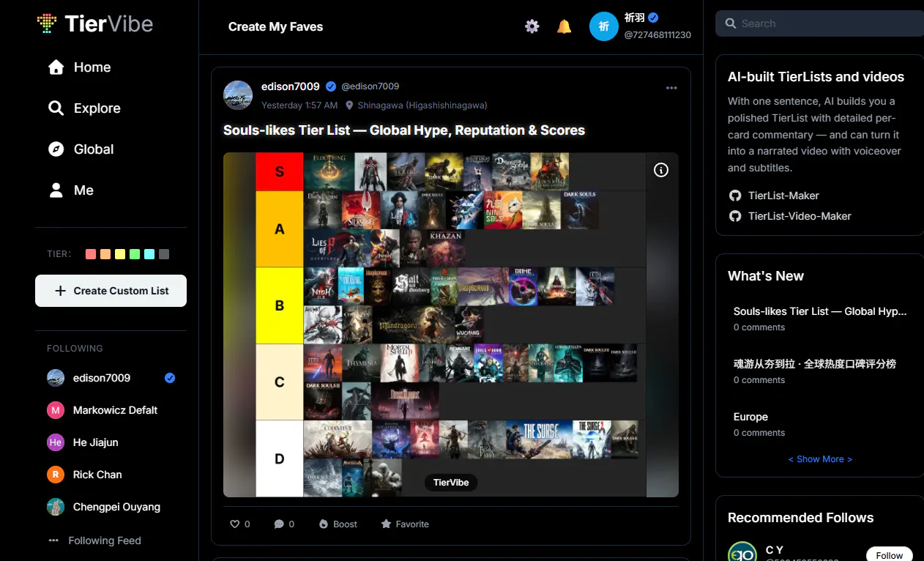
Task: Click GitHub icon beside TierList-Maker
Action: 735,196
